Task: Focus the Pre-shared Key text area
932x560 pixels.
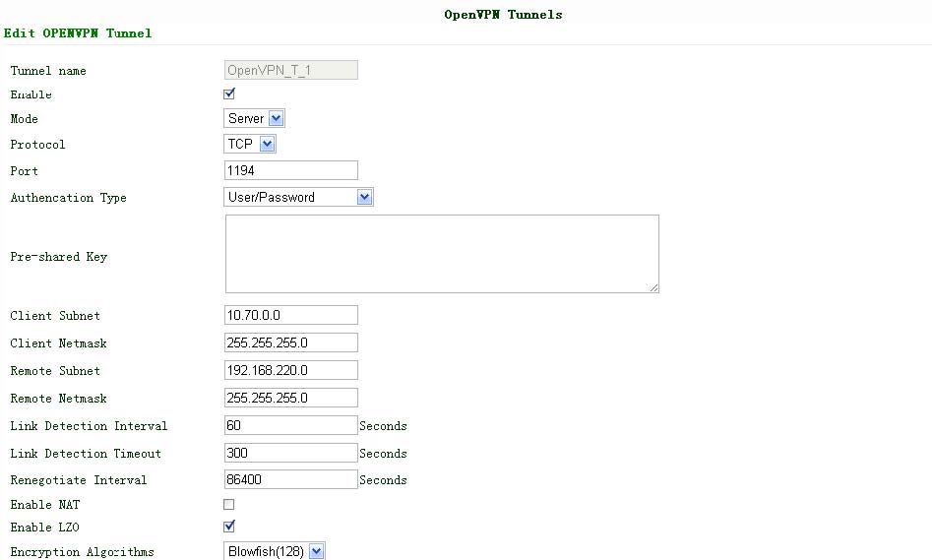Action: tap(442, 254)
